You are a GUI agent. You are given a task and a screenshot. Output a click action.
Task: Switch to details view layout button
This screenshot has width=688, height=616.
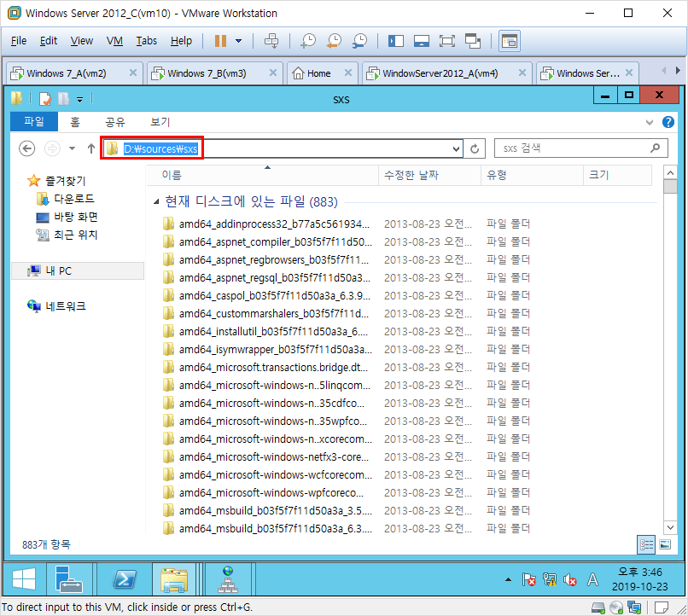click(646, 545)
